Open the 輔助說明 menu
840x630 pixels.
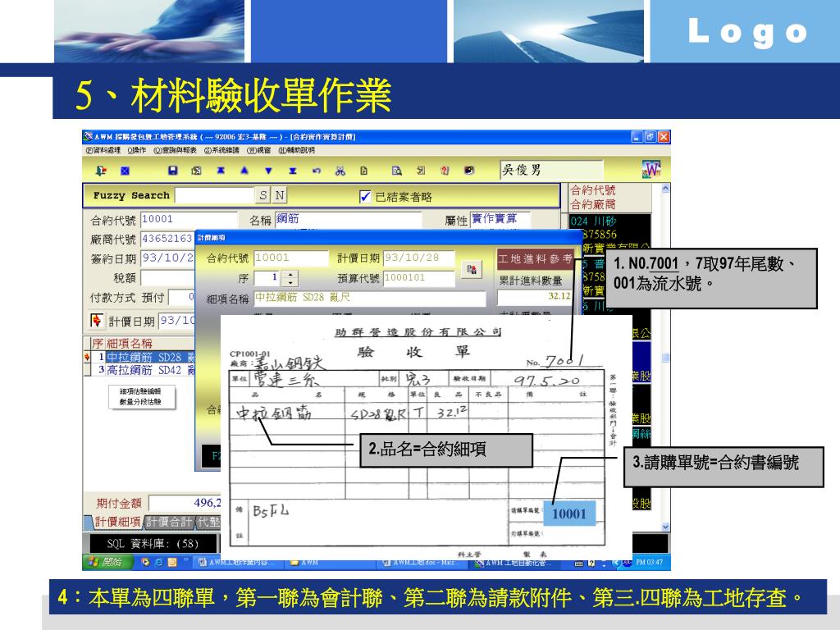point(296,151)
